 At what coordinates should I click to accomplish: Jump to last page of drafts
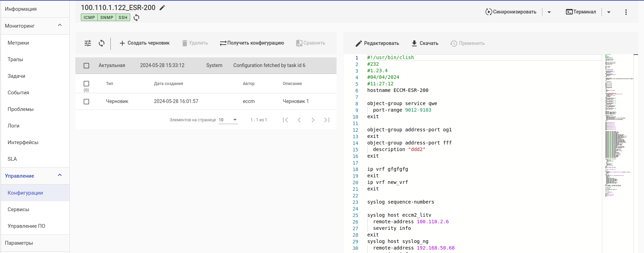coord(326,120)
